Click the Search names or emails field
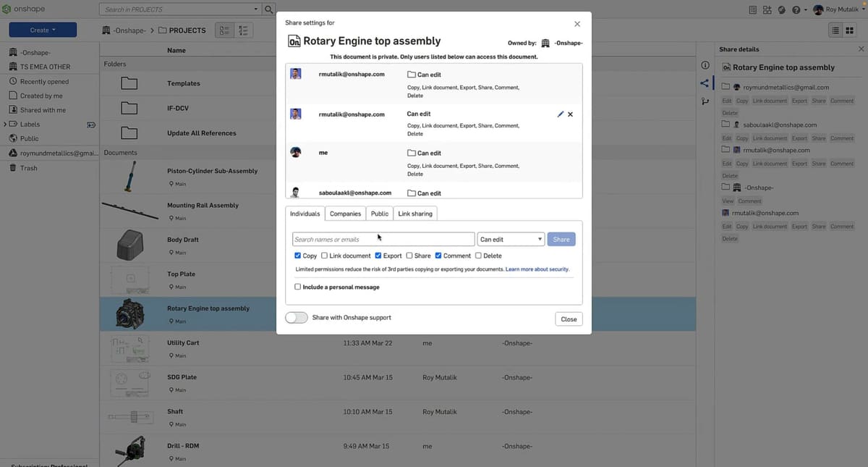The image size is (868, 467). 383,239
